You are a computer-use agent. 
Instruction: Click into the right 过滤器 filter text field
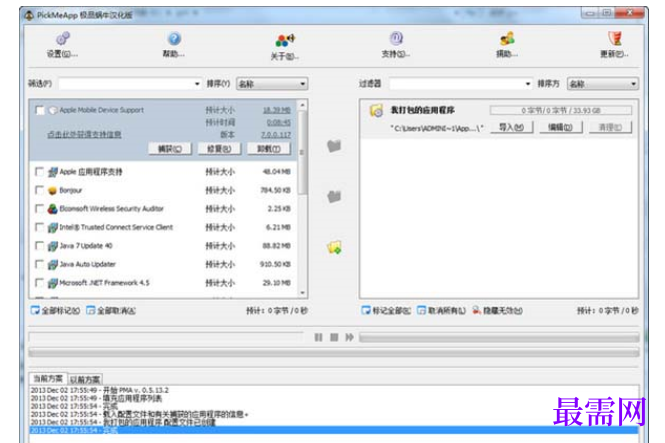pyautogui.click(x=456, y=84)
